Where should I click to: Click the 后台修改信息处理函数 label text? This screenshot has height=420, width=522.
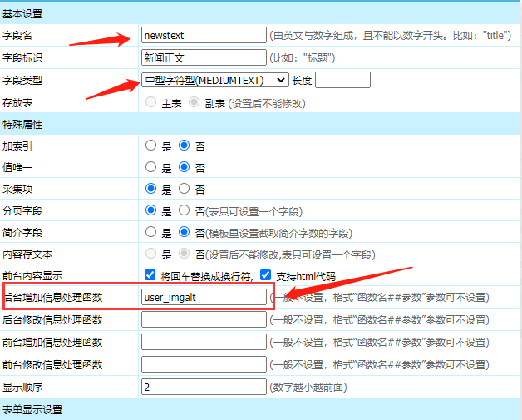pos(52,319)
